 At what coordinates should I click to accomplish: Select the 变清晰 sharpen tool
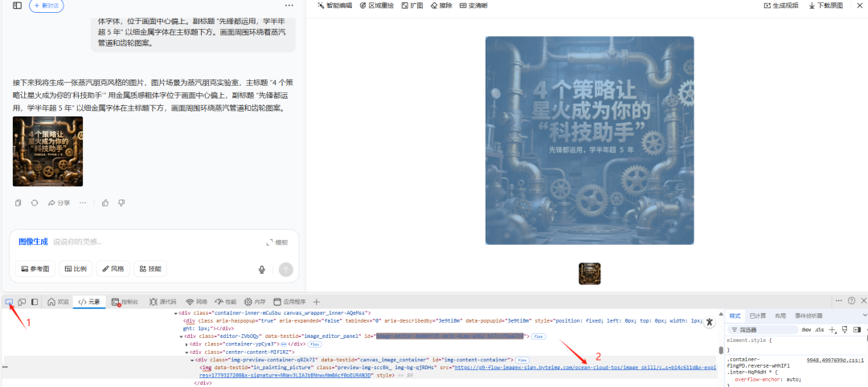click(474, 6)
